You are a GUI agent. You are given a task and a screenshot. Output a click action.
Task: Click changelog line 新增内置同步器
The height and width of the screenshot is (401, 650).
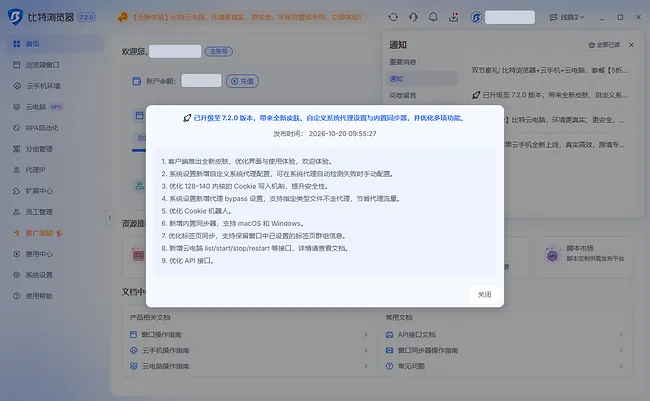(233, 224)
